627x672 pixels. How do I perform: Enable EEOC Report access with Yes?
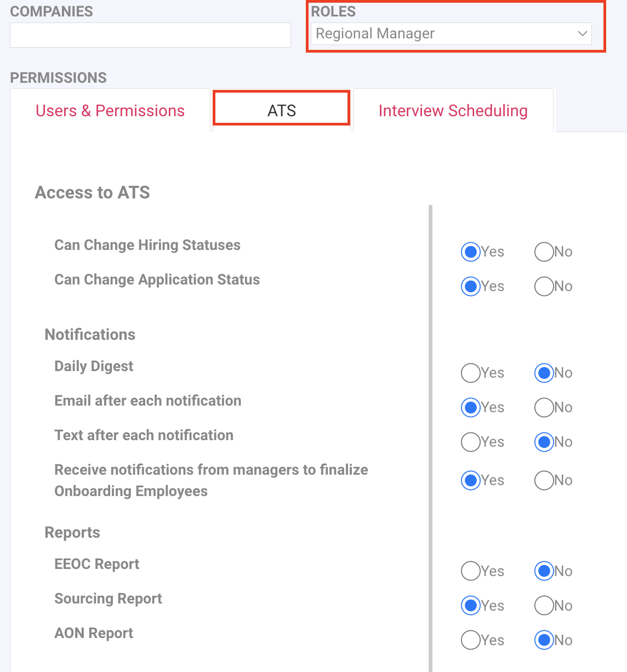tap(470, 571)
